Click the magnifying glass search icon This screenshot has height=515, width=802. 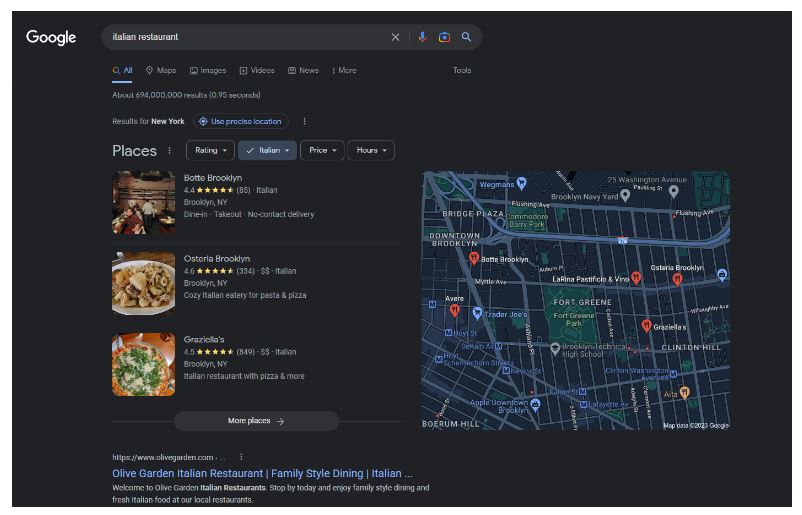466,37
